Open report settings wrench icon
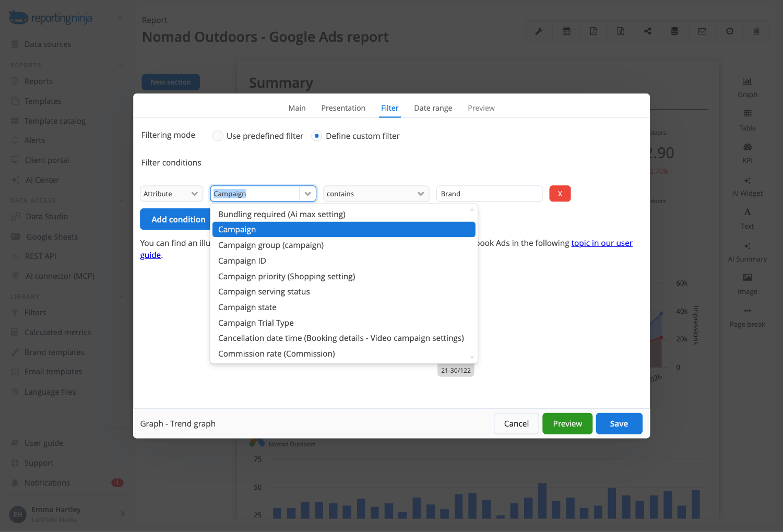Image resolution: width=783 pixels, height=532 pixels. (x=539, y=31)
